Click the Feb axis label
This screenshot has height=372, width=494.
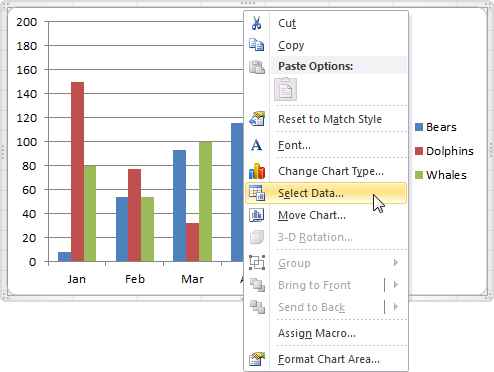tap(135, 279)
